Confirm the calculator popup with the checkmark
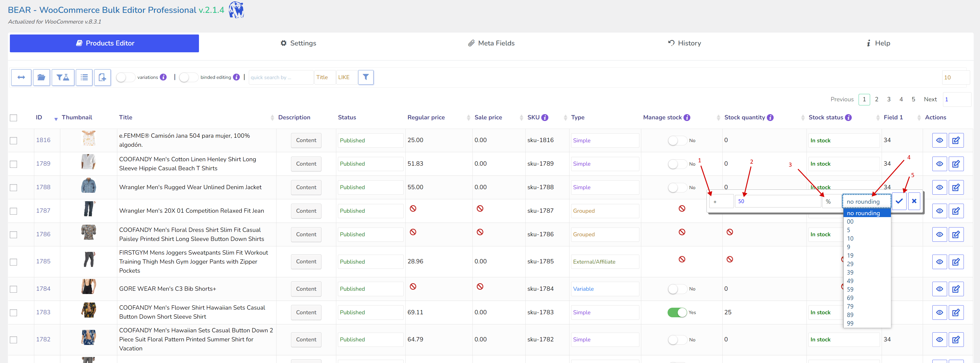 click(x=899, y=201)
